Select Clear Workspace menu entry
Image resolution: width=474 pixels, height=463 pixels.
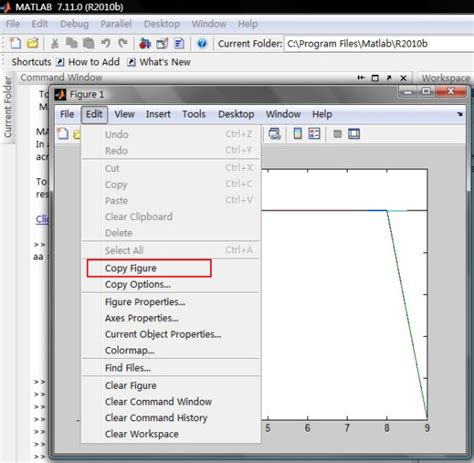point(171,434)
